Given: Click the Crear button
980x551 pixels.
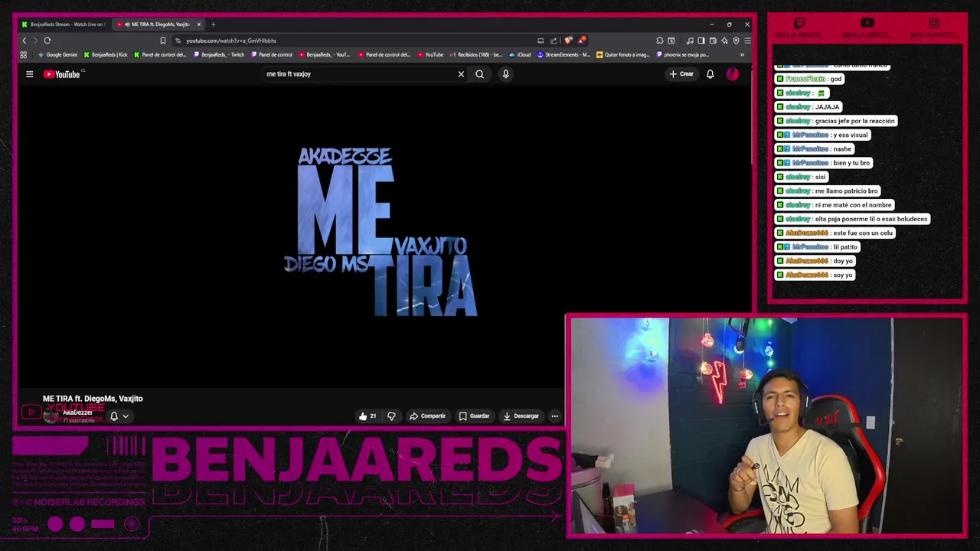Looking at the screenshot, I should click(x=681, y=74).
